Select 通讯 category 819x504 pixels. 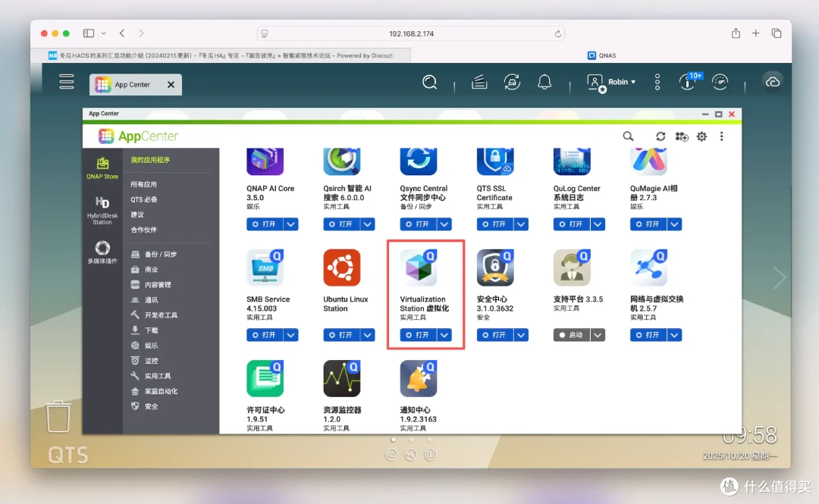point(145,300)
